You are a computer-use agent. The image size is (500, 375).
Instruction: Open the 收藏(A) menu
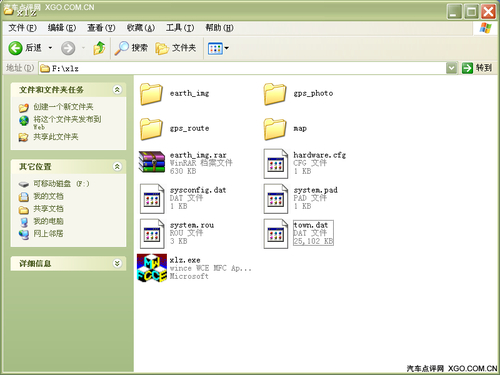pos(141,28)
